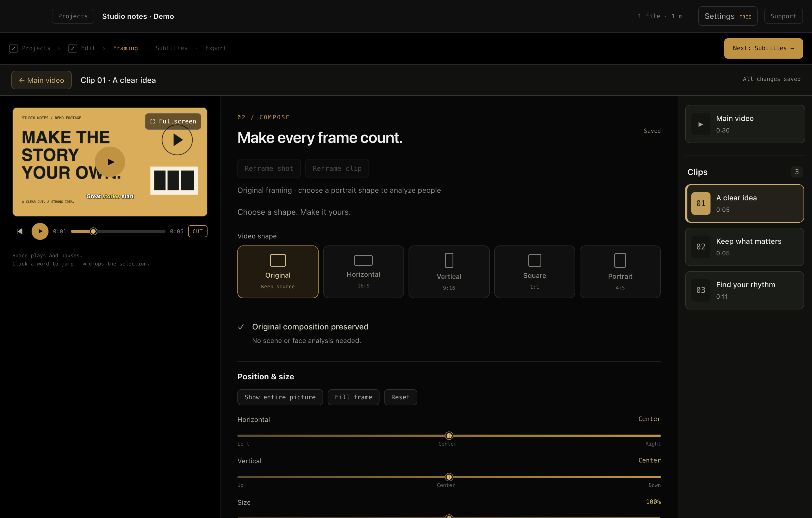Select clip number 01 badge
The height and width of the screenshot is (518, 812).
click(701, 203)
